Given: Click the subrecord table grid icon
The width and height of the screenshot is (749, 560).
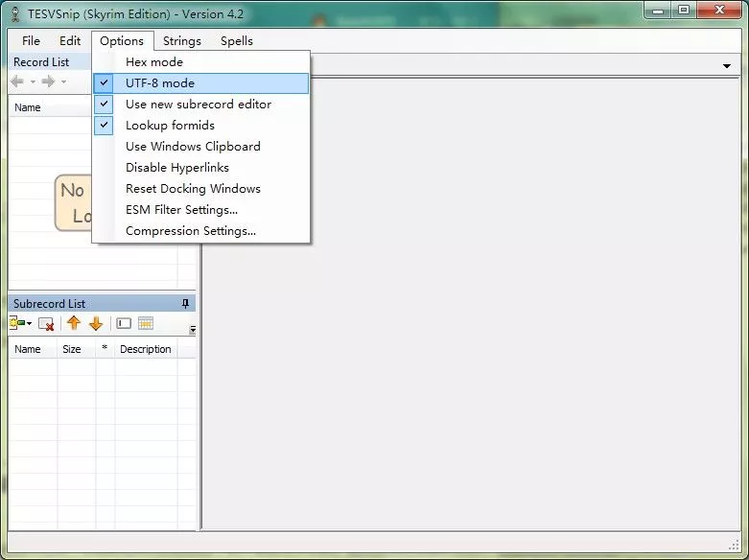Looking at the screenshot, I should pos(146,323).
